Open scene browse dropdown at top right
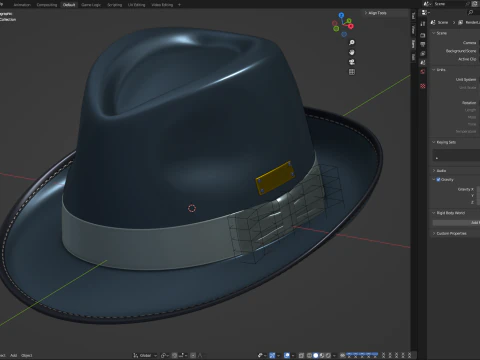The image size is (480, 360). click(427, 4)
